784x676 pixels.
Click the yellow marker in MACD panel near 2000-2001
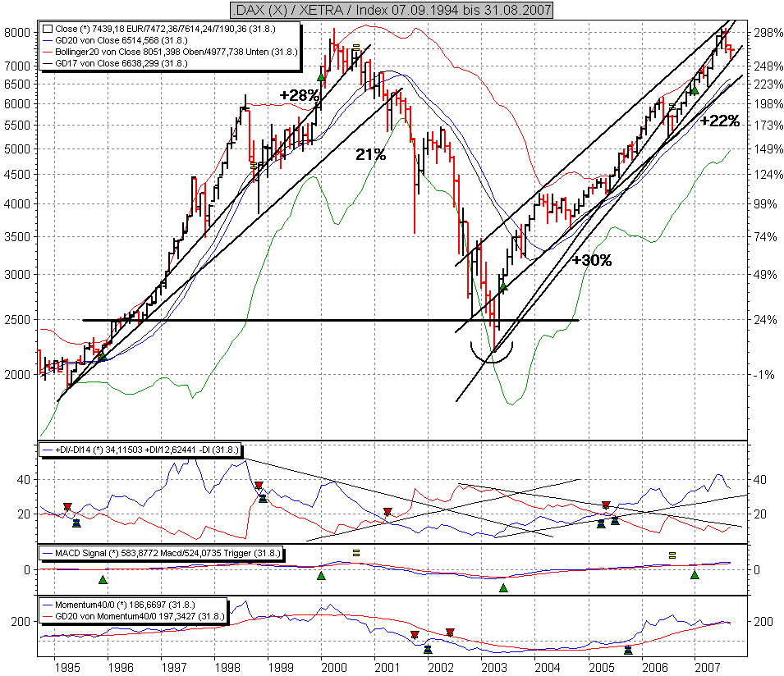click(356, 553)
